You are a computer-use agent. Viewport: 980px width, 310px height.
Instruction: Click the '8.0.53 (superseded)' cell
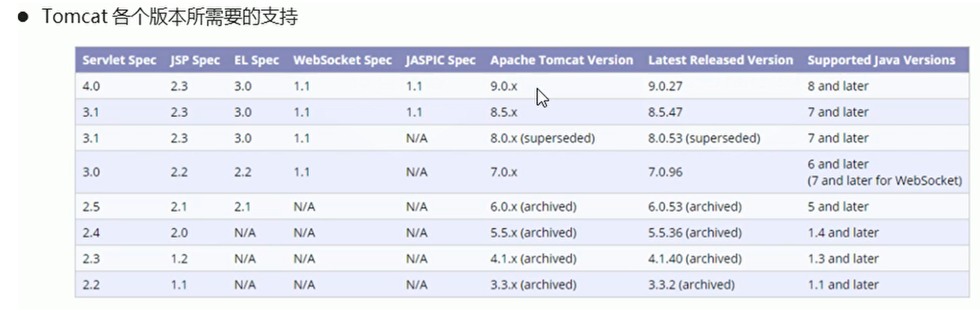(704, 138)
